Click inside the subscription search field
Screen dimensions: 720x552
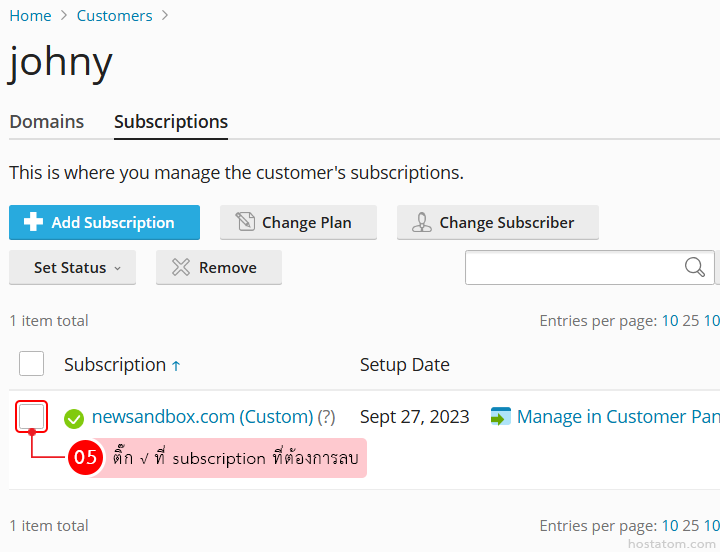pyautogui.click(x=574, y=267)
